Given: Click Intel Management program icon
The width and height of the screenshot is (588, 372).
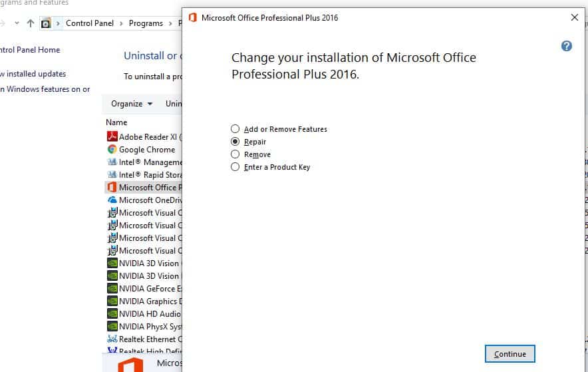Looking at the screenshot, I should pyautogui.click(x=112, y=162).
